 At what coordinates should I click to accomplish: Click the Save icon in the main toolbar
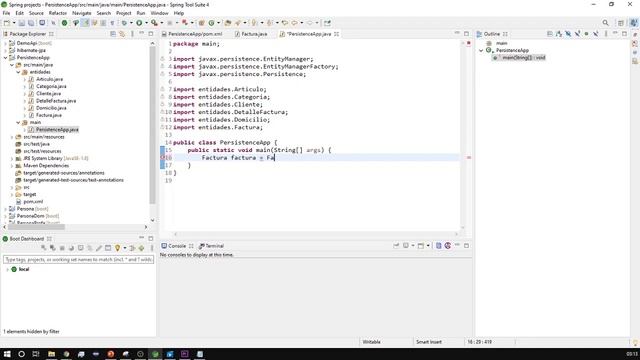tap(22, 23)
